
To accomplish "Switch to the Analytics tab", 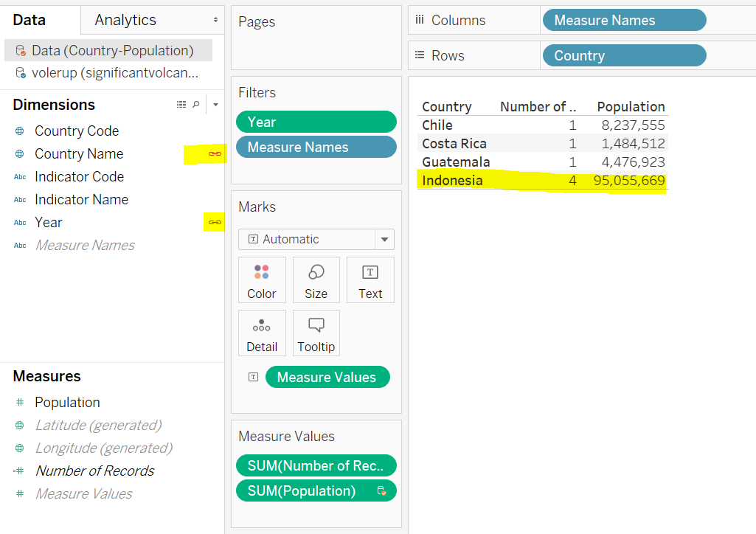I will pyautogui.click(x=125, y=20).
